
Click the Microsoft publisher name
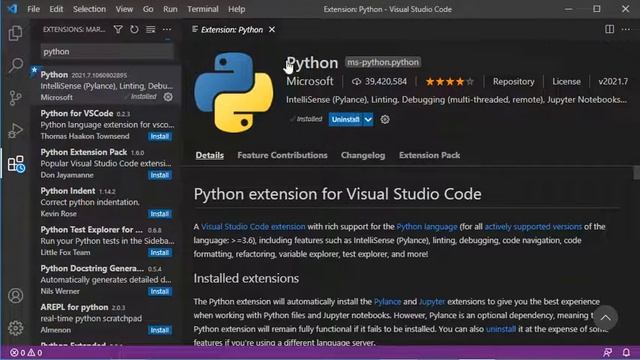[310, 81]
